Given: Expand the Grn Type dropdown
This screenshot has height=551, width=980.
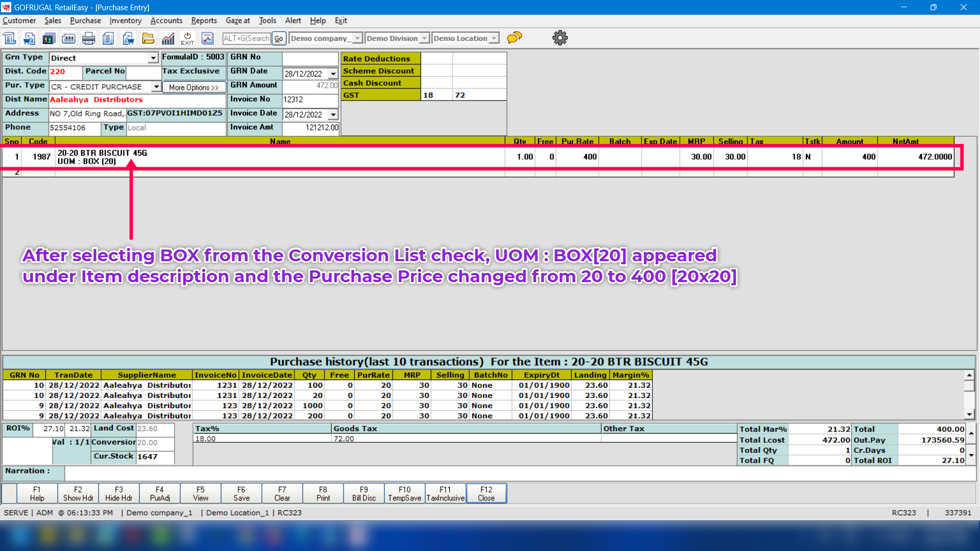Looking at the screenshot, I should click(153, 58).
